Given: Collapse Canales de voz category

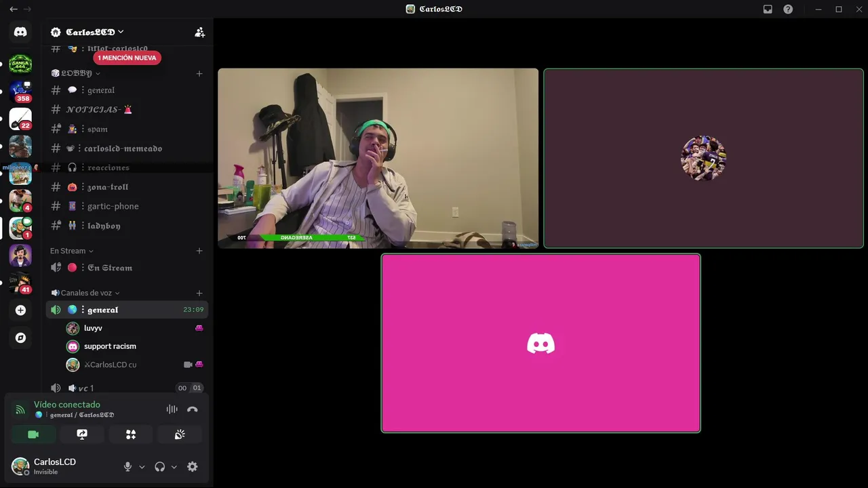Looking at the screenshot, I should (x=85, y=293).
